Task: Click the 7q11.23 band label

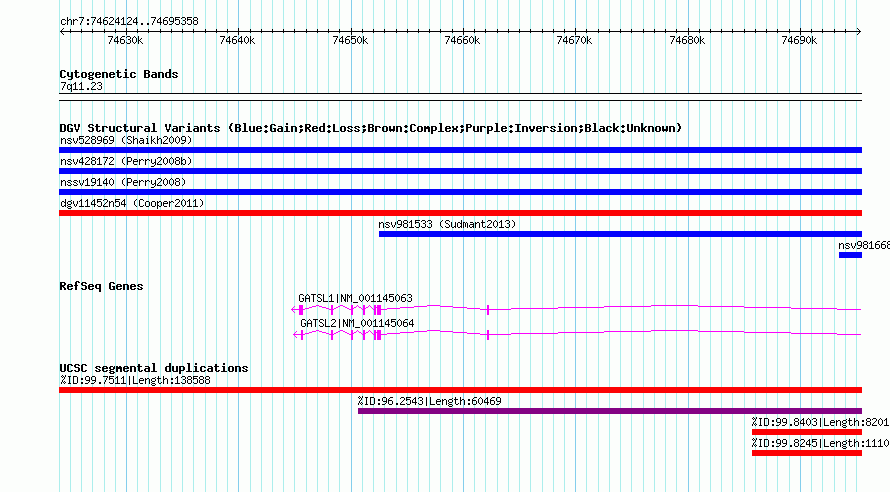Action: [81, 86]
